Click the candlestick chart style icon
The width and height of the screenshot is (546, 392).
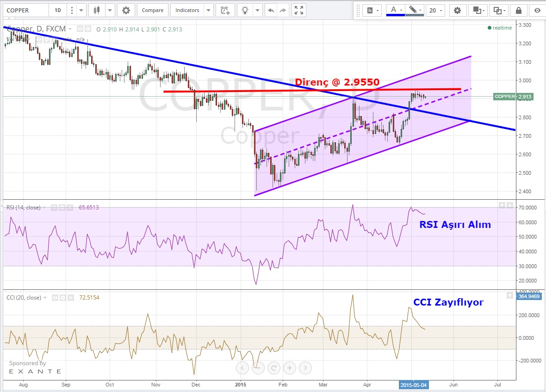(x=96, y=10)
